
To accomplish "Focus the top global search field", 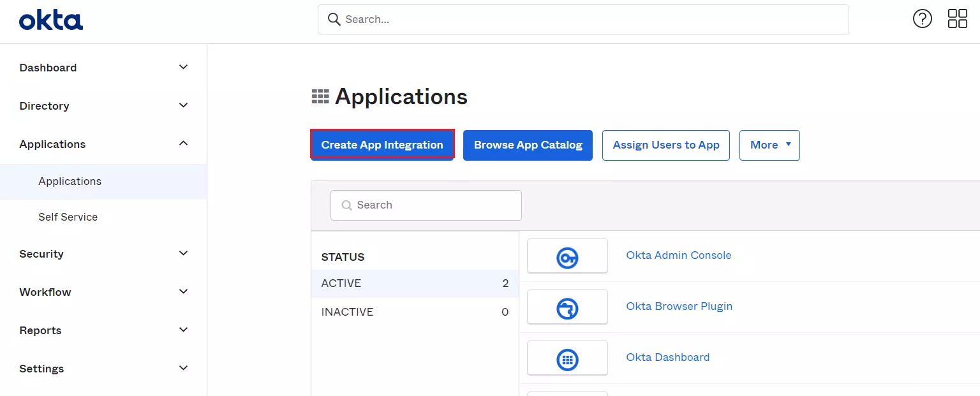I will tap(583, 20).
